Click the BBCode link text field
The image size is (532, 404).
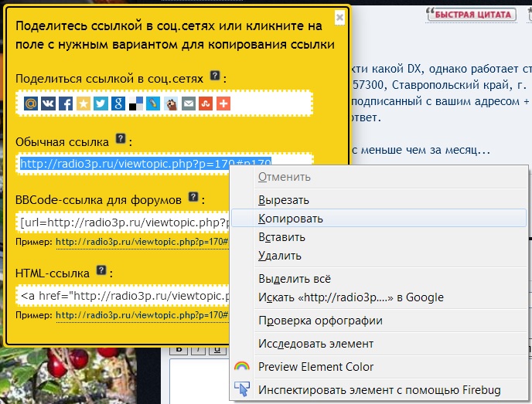click(124, 223)
